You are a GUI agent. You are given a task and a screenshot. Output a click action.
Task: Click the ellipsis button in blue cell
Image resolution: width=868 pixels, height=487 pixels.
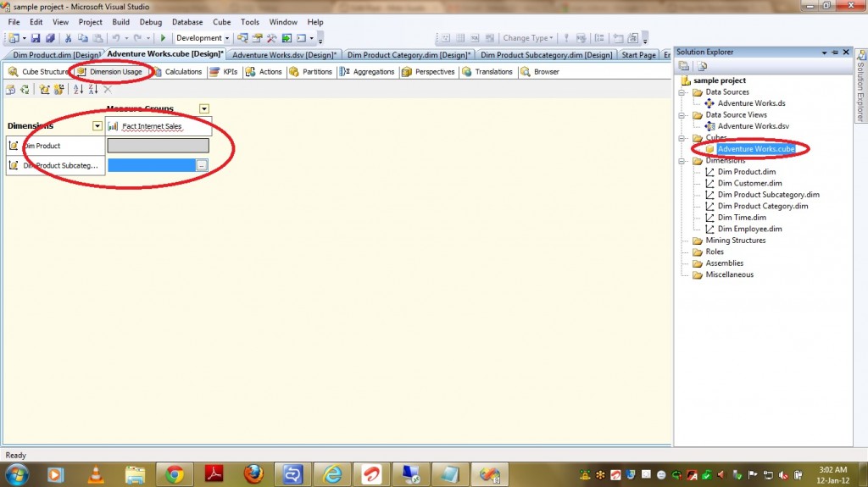[x=202, y=165]
